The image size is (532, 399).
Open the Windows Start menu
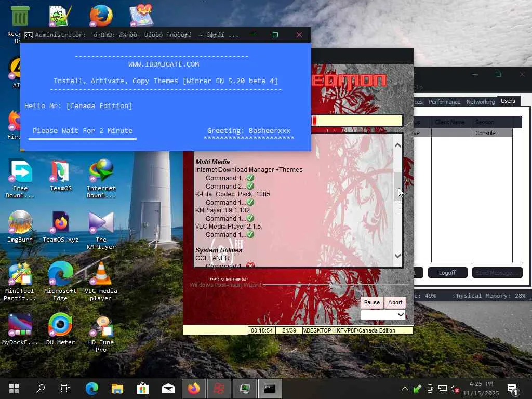[14, 389]
